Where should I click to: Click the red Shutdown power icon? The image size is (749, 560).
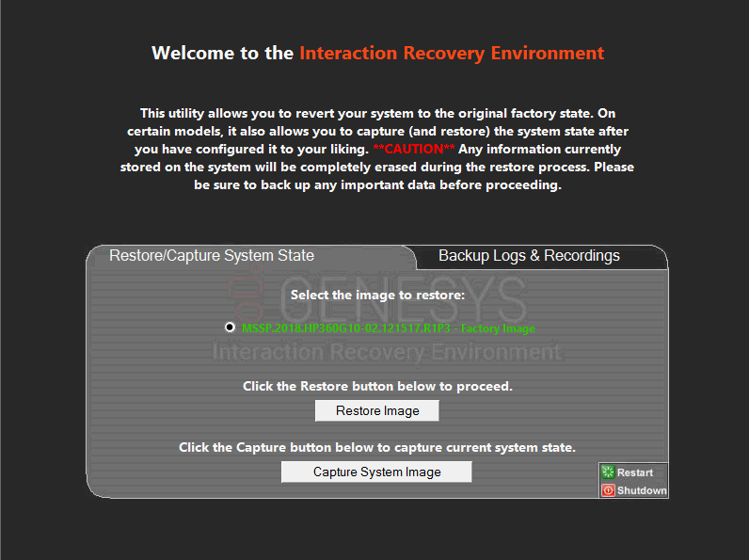tap(608, 490)
